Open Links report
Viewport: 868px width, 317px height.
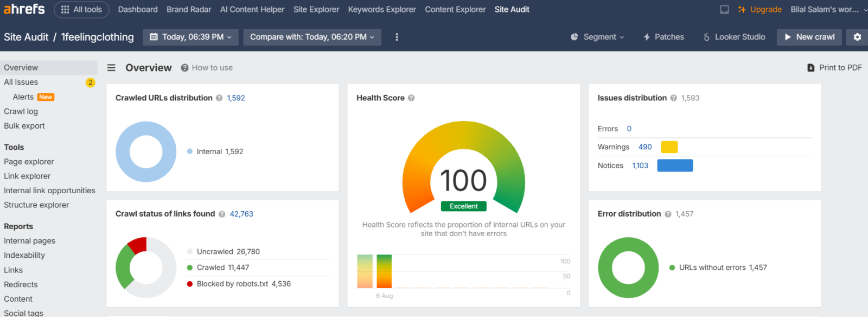pyautogui.click(x=14, y=270)
